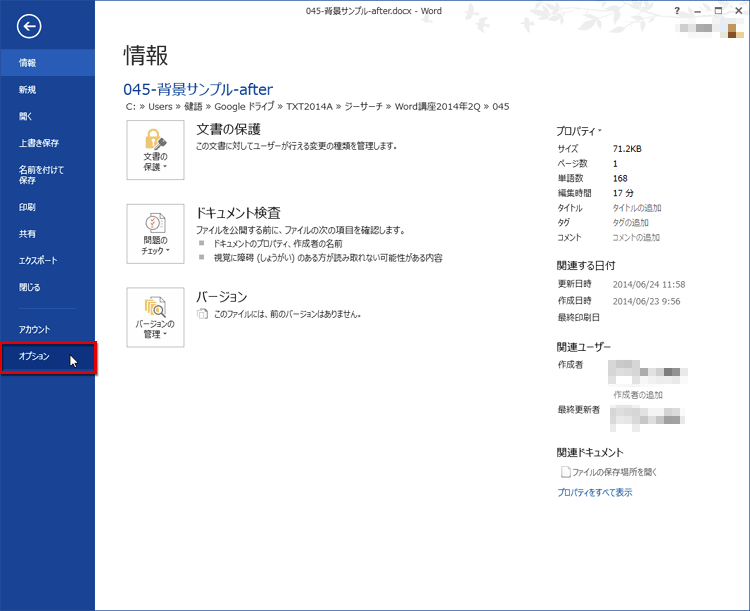
Task: Click the 作成日時 value 2014/06/23 9:56
Action: pyautogui.click(x=646, y=301)
